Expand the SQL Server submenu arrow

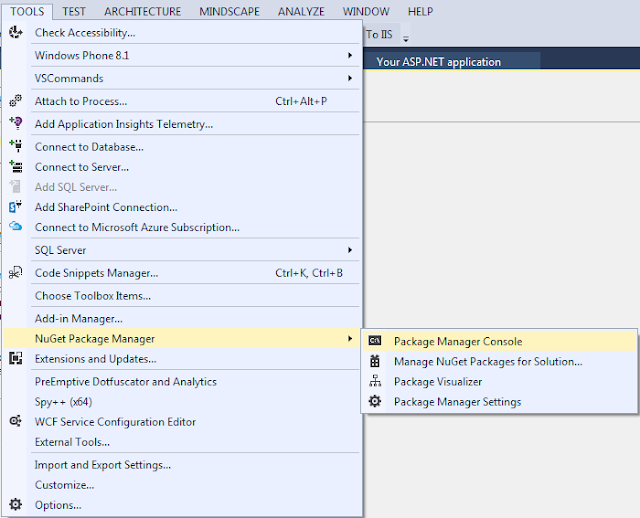[x=350, y=250]
